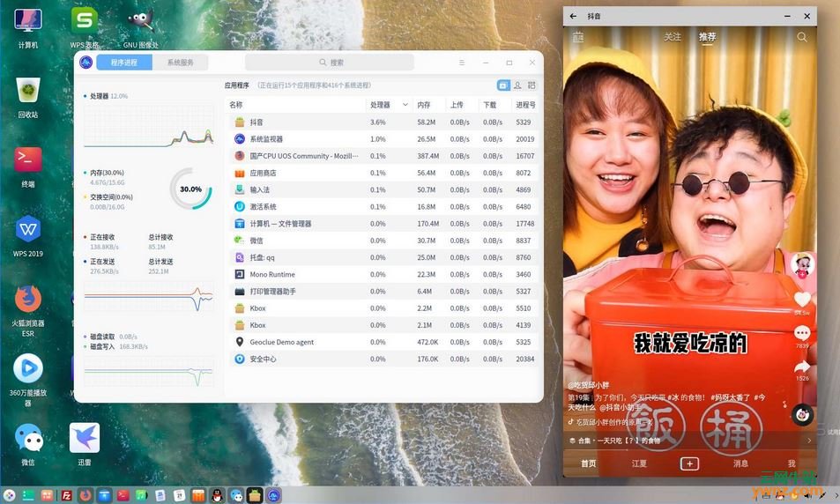Open the video creator's avatar in 抖音
The image size is (840, 504).
click(x=802, y=264)
